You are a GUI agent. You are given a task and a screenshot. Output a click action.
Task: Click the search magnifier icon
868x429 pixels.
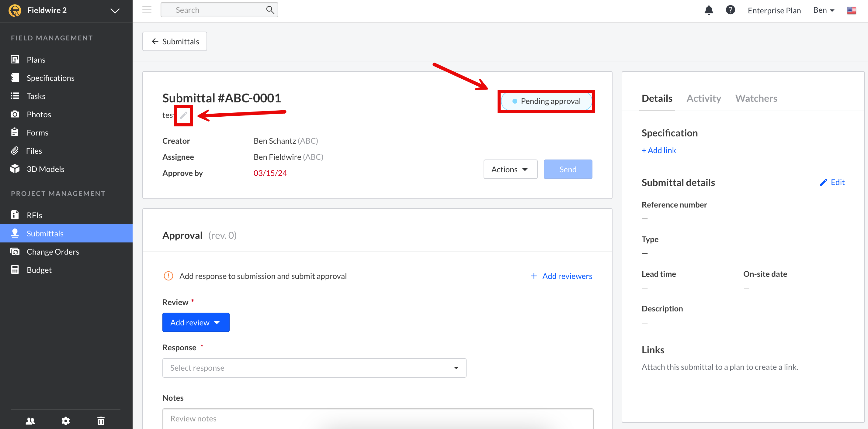(x=270, y=10)
